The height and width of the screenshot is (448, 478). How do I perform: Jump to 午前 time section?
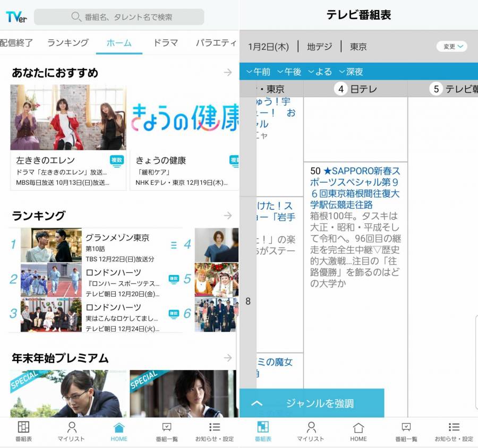258,72
